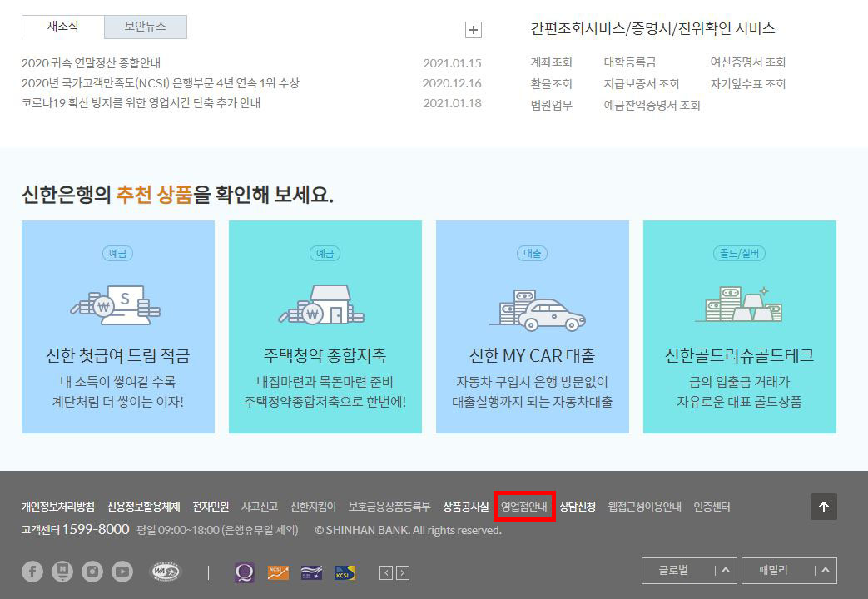Open the YouTube icon in the footer
The width and height of the screenshot is (868, 599).
click(122, 572)
